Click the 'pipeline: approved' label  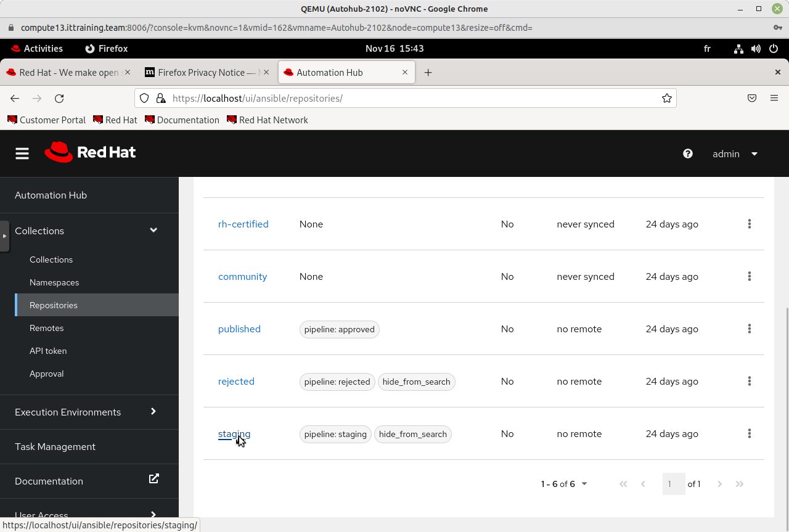coord(339,329)
